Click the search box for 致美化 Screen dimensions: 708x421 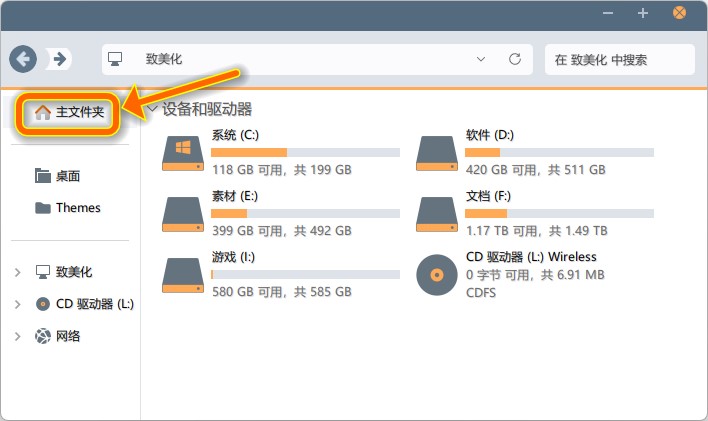point(618,59)
